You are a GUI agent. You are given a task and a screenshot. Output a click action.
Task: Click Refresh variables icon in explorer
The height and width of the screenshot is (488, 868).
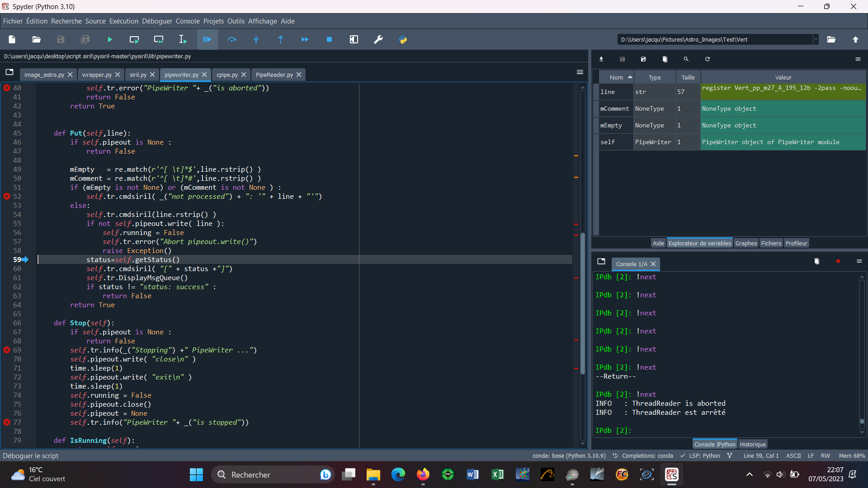tap(708, 59)
